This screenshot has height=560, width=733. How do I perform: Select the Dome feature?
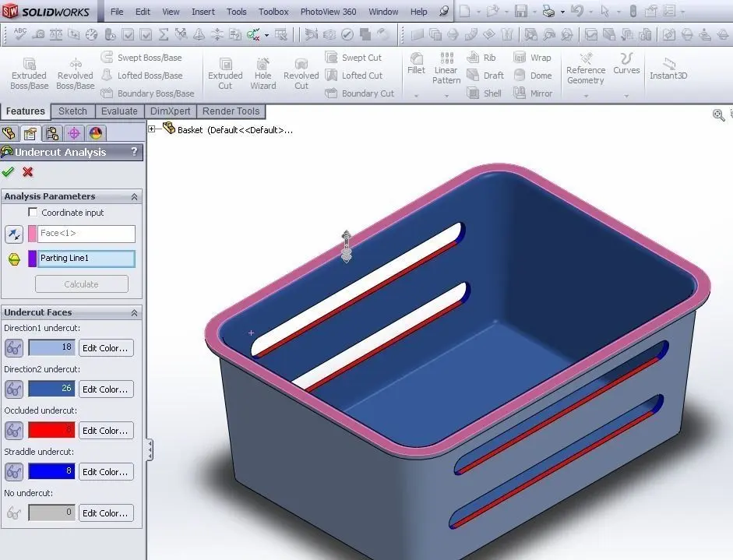pyautogui.click(x=533, y=76)
